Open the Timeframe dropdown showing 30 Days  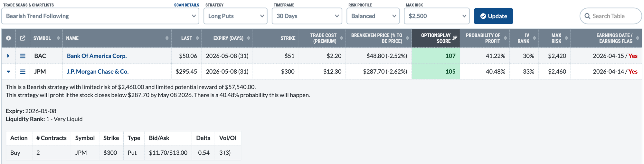coord(307,16)
